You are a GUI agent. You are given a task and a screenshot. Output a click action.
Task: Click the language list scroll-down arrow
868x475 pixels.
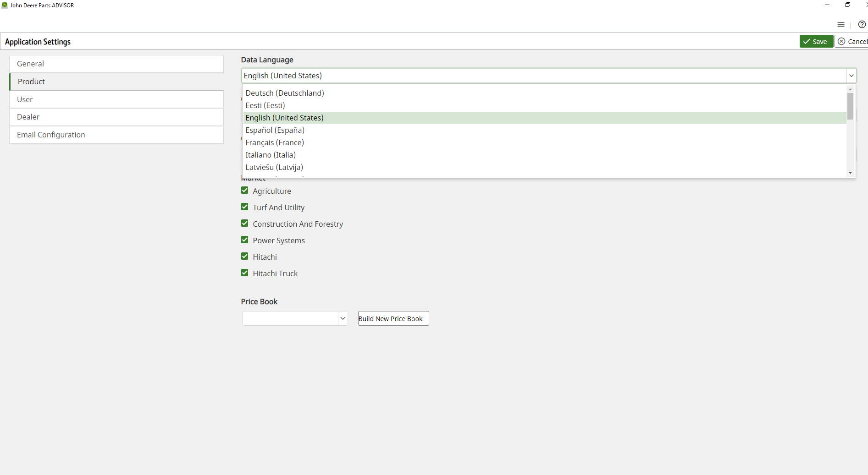point(850,173)
